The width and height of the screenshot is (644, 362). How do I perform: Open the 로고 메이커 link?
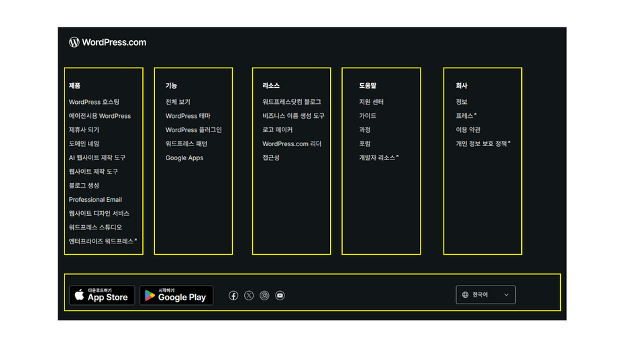(x=277, y=129)
